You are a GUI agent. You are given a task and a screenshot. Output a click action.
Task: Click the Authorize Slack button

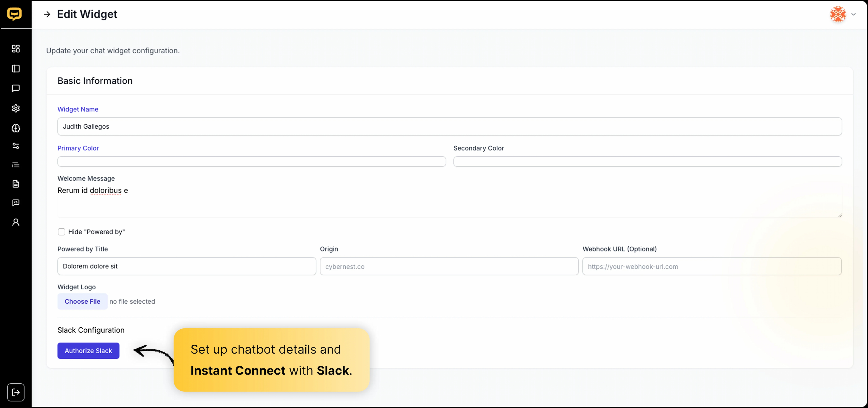pos(88,350)
